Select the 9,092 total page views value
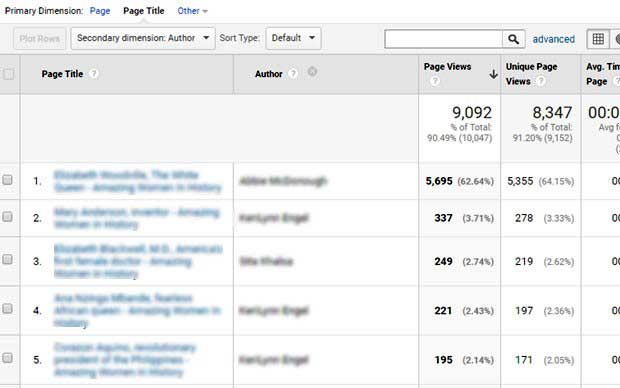The image size is (620, 388). [x=472, y=113]
